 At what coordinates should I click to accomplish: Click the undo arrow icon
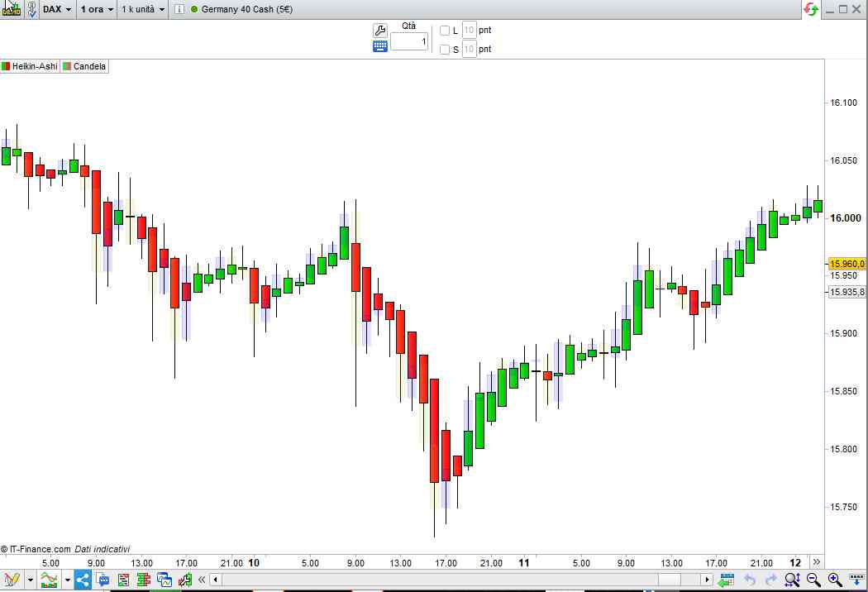click(750, 580)
